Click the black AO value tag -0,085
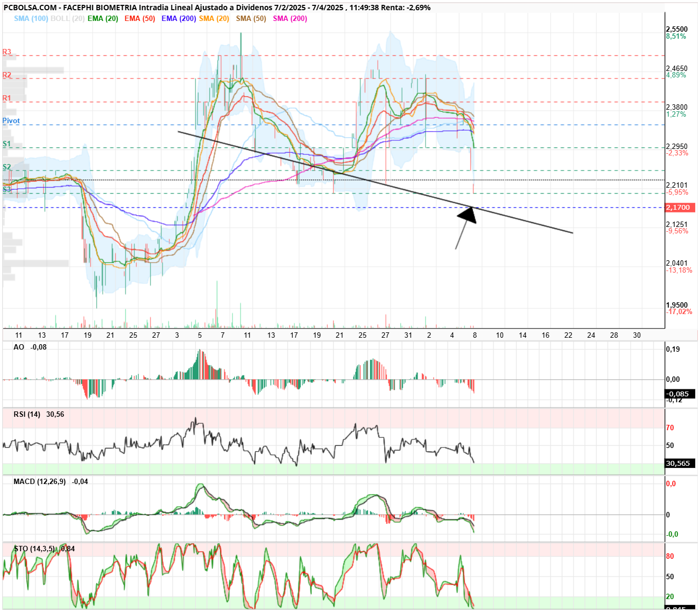Screen dimensions: 700x612 point(680,394)
